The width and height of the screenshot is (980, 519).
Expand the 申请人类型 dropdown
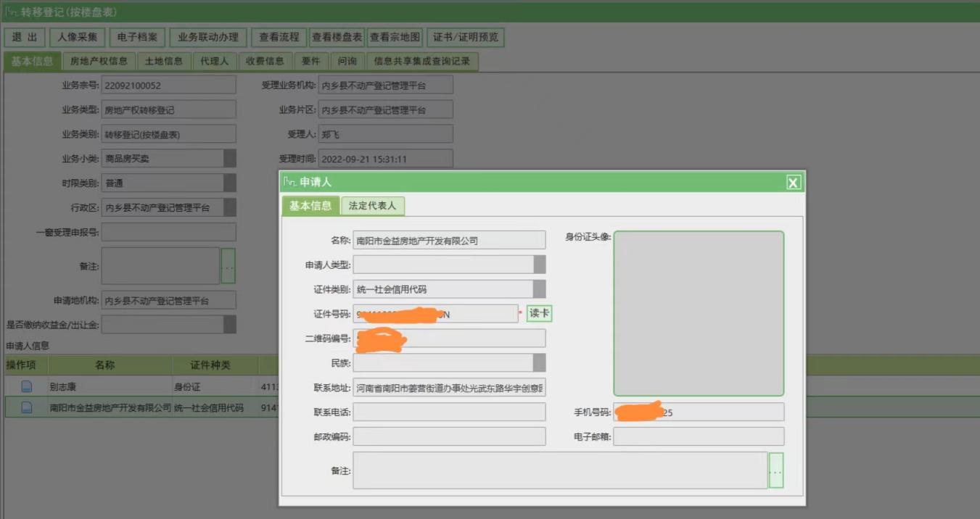click(x=539, y=265)
